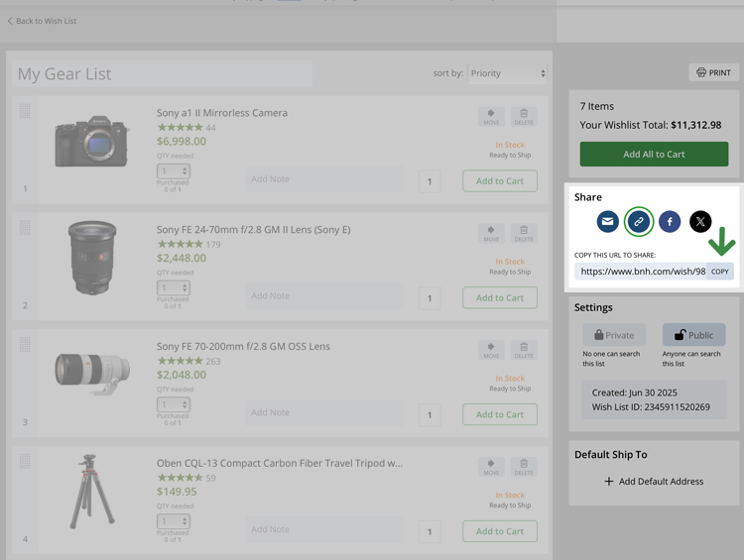Click Add Note field for Sony a1 II
744x560 pixels.
pos(324,179)
